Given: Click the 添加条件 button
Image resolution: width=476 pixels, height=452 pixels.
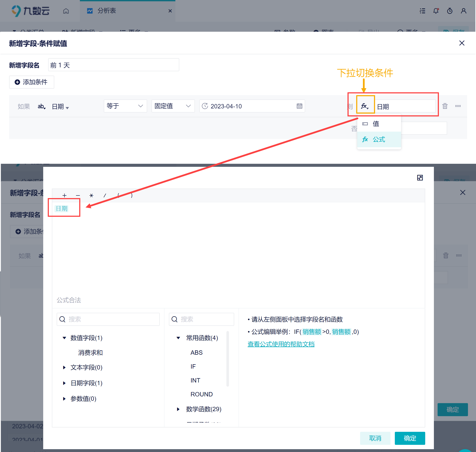Looking at the screenshot, I should click(x=31, y=82).
